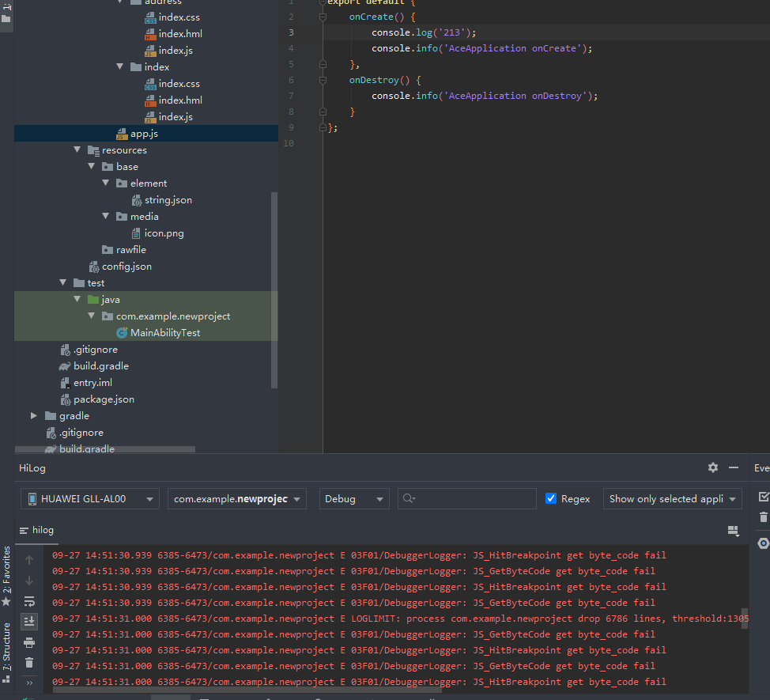Click the Event Log checkmark icon

click(x=763, y=497)
